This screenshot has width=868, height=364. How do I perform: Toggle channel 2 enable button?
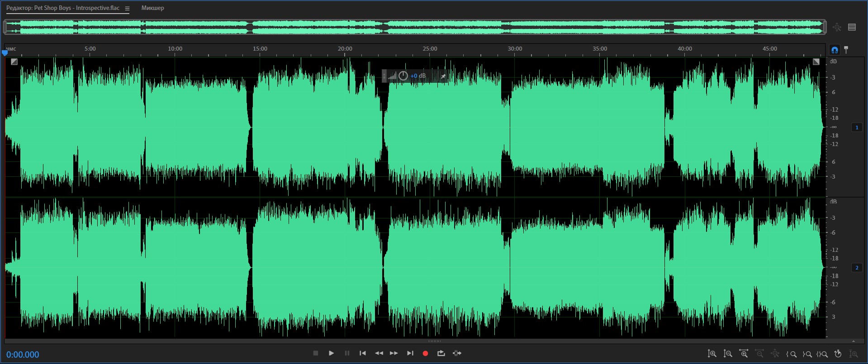857,268
